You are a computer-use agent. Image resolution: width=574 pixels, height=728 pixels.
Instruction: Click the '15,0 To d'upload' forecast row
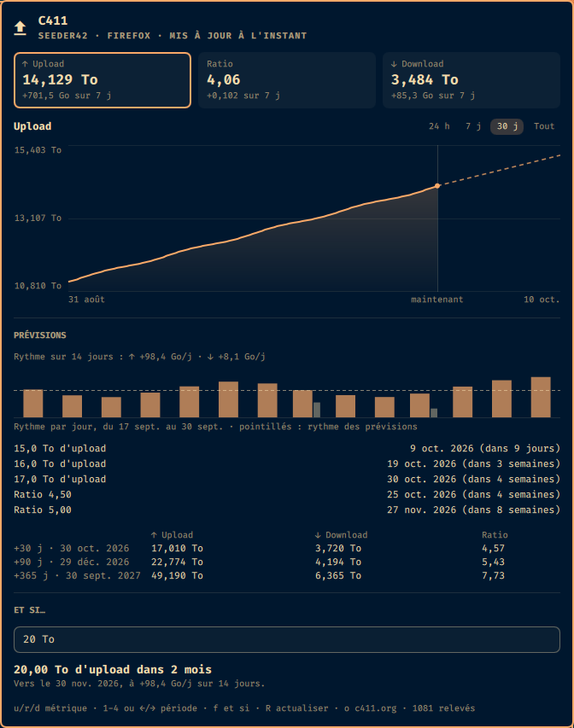tap(287, 449)
